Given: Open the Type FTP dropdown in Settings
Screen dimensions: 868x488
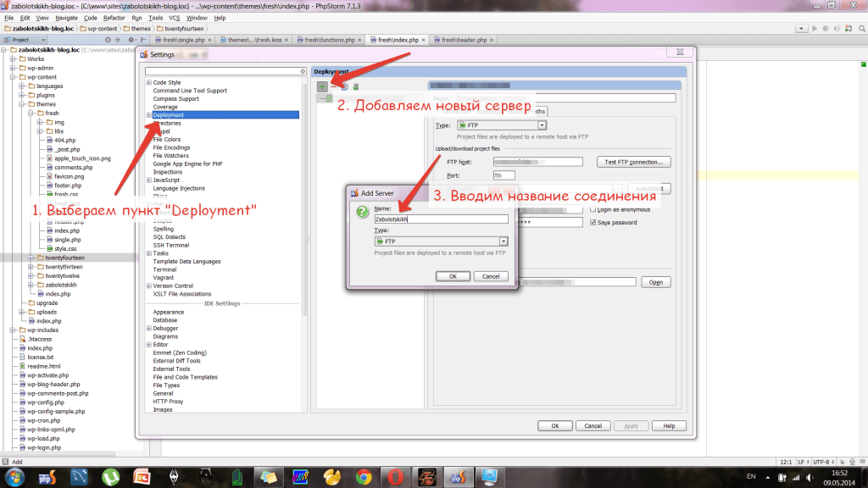Looking at the screenshot, I should (x=542, y=125).
